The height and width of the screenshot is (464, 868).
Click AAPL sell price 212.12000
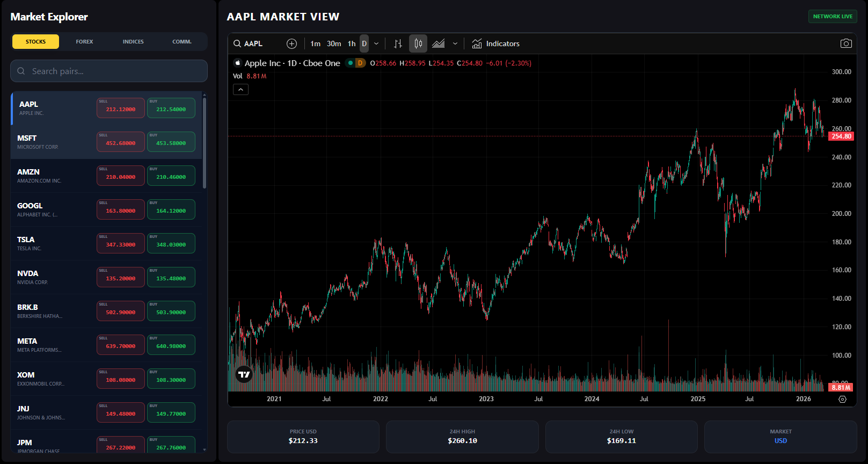tap(121, 108)
